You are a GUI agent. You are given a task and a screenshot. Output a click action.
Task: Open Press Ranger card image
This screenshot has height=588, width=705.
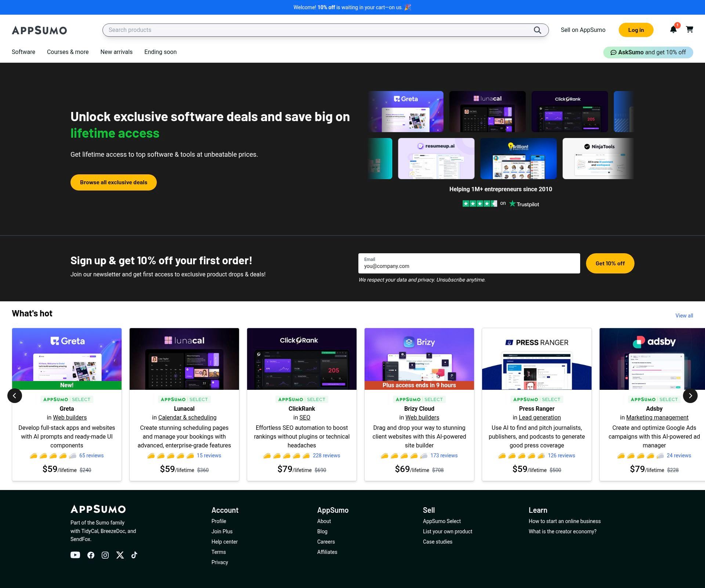coord(537,359)
